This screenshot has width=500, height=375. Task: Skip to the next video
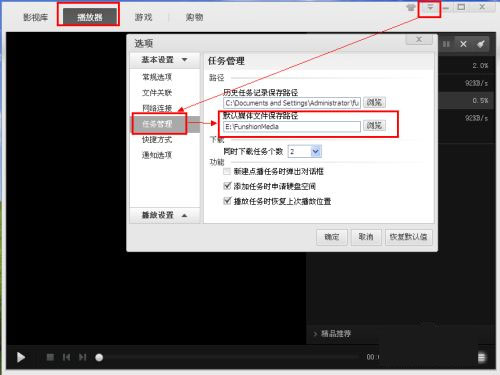82,357
